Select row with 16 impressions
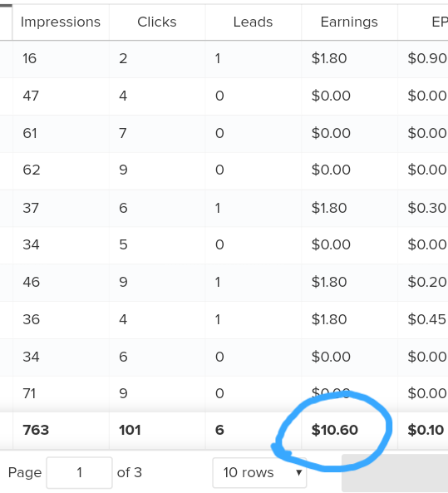Screen dimensions: 448x493 [x=224, y=59]
